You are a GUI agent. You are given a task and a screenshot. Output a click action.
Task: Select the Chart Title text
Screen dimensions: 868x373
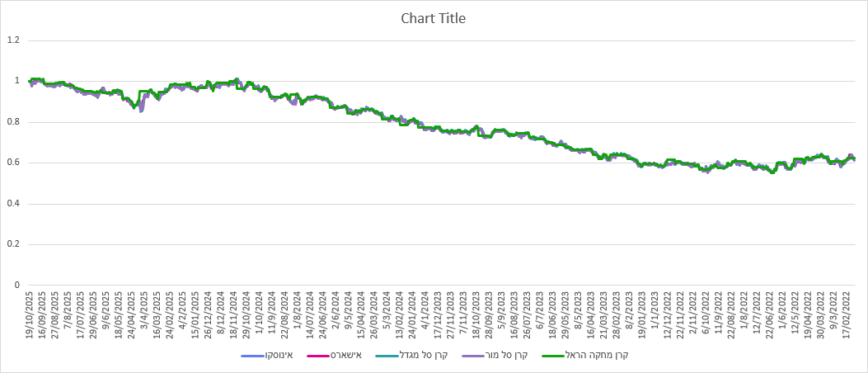[x=434, y=18]
